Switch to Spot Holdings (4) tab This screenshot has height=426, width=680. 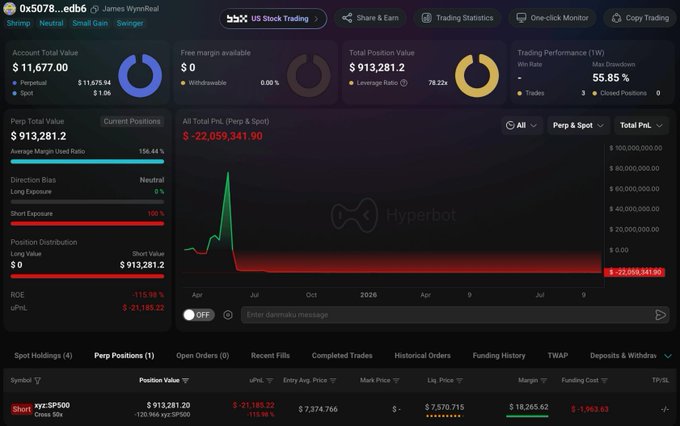43,356
